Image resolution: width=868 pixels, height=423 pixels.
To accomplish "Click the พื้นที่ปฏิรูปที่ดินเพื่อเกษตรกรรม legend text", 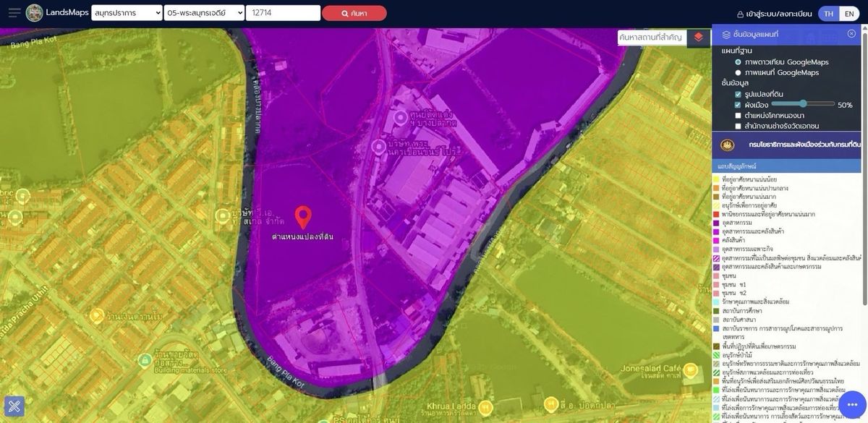I will click(x=759, y=346).
